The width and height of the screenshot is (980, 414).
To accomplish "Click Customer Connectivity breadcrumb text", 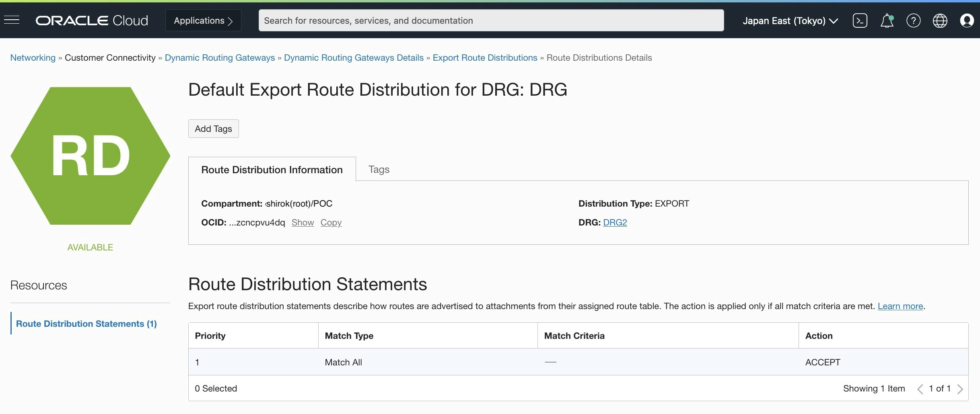I will tap(110, 57).
